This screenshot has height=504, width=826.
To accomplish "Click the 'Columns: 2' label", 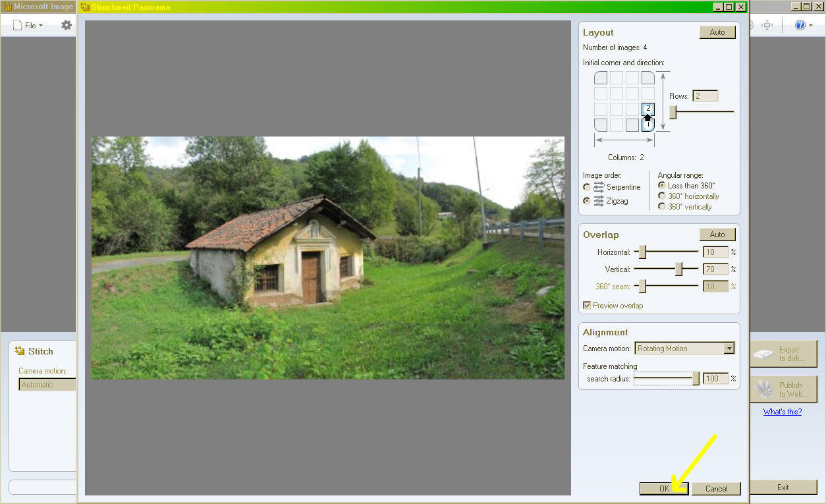I will (626, 157).
